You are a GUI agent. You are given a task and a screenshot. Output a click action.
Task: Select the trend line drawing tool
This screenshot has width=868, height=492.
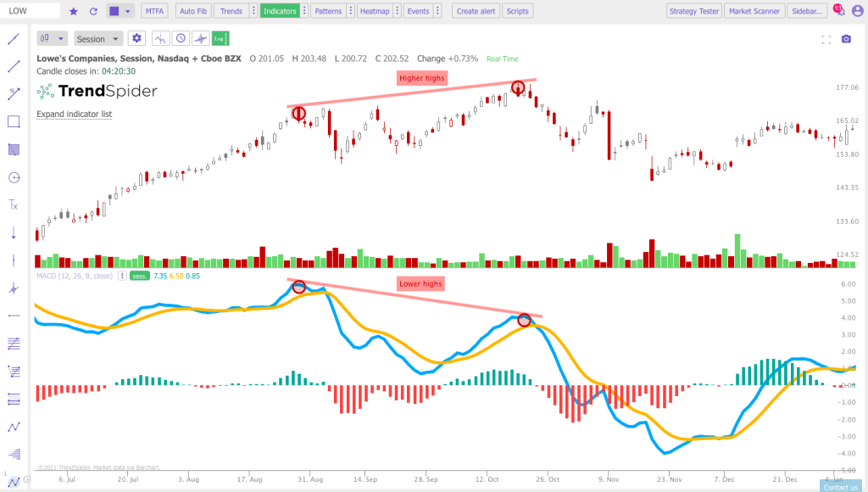(14, 39)
